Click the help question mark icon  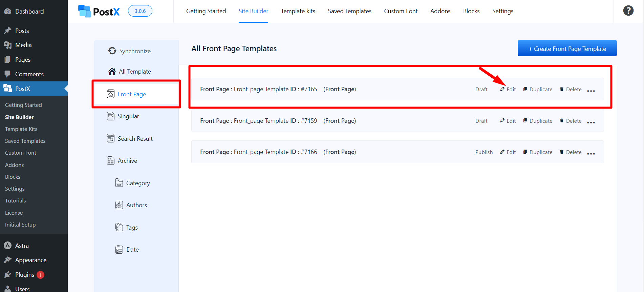tap(628, 11)
